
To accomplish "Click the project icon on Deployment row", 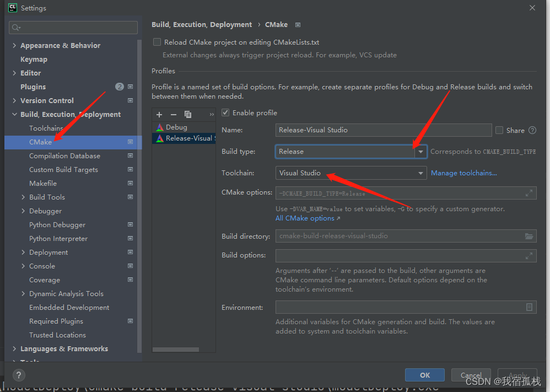I will pyautogui.click(x=130, y=252).
